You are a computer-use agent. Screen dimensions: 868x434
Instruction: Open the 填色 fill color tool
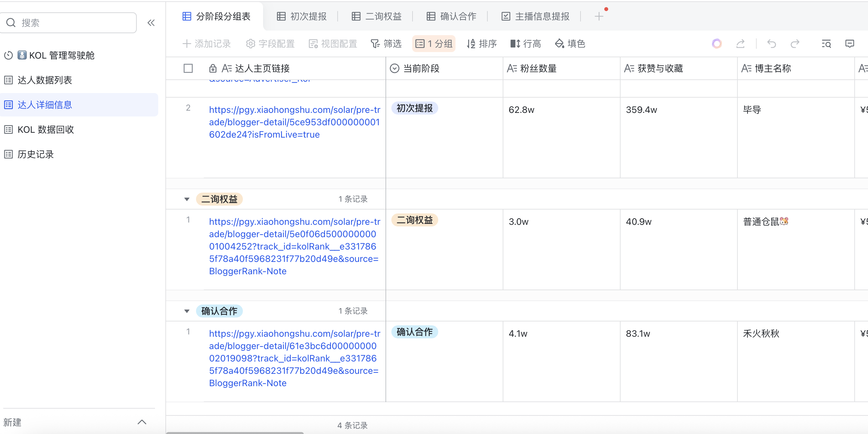click(x=570, y=44)
